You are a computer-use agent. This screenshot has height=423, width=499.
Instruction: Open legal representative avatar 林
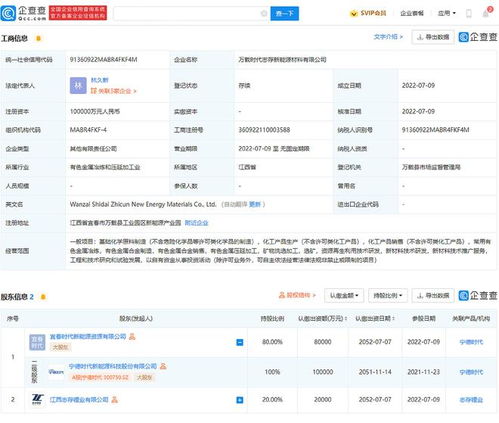tap(78, 85)
